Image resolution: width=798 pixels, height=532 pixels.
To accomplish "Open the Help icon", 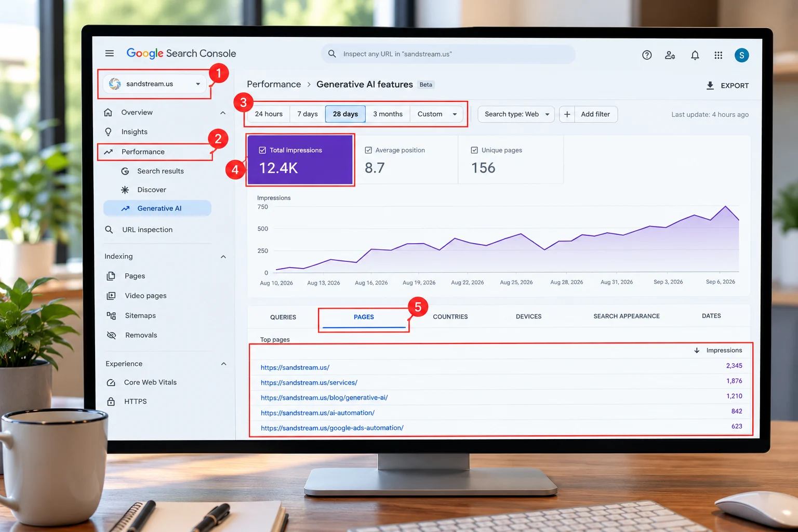I will pos(647,55).
